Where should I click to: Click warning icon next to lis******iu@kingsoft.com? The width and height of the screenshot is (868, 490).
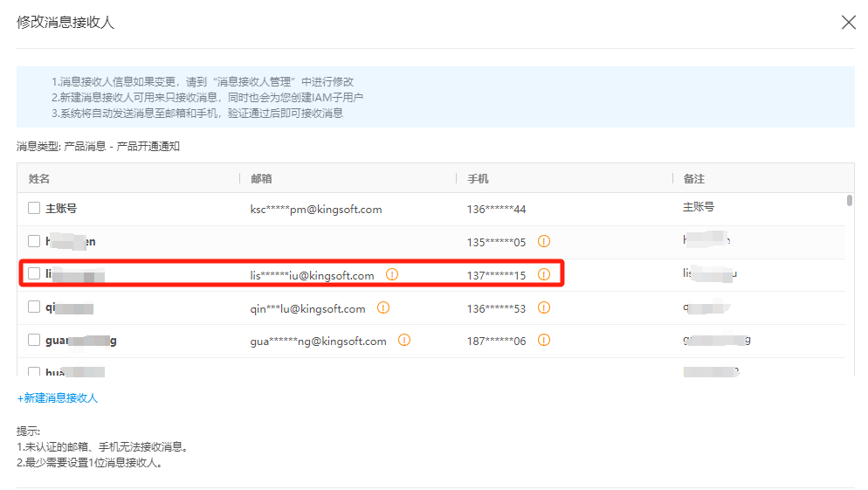coord(392,274)
